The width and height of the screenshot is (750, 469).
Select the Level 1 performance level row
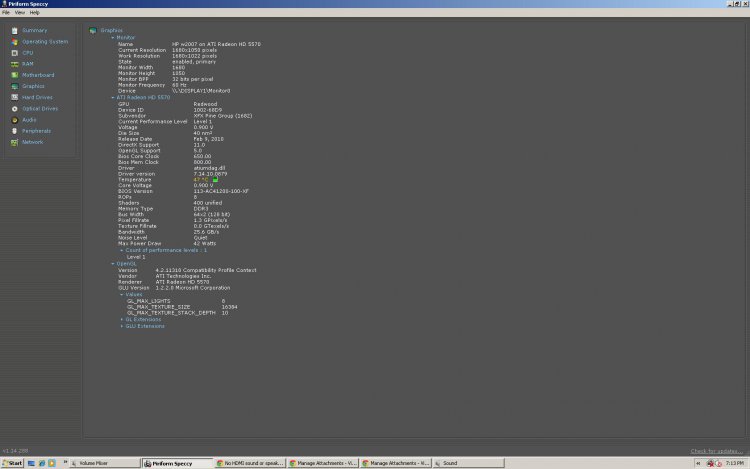pyautogui.click(x=136, y=257)
